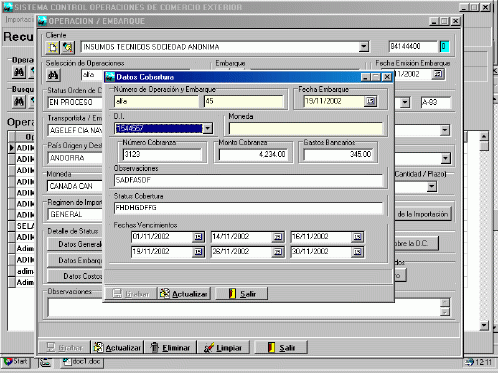Open calendar next to 16/11/2002 date

(357, 237)
